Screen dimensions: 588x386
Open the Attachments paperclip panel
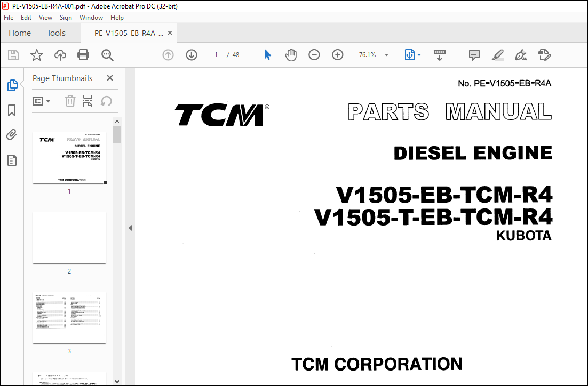(12, 135)
